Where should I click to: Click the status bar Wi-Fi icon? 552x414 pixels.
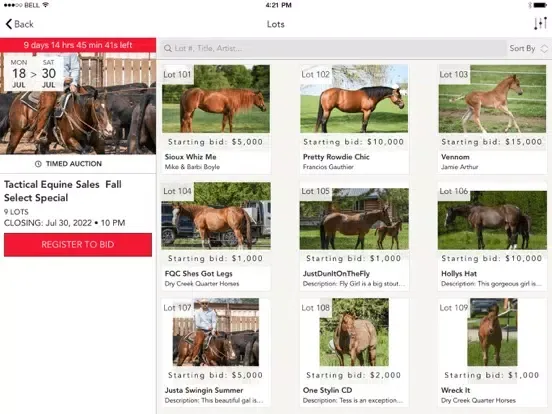pyautogui.click(x=45, y=5)
